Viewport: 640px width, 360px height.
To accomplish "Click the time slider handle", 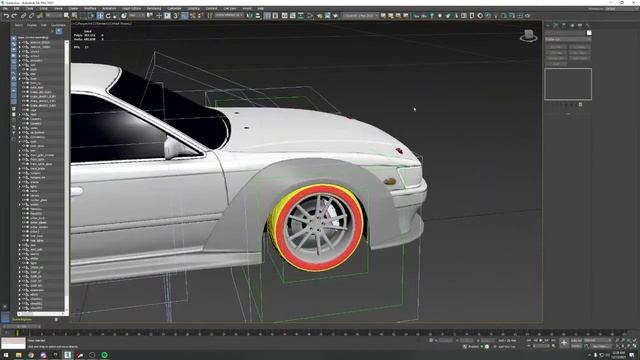I will pos(22,327).
